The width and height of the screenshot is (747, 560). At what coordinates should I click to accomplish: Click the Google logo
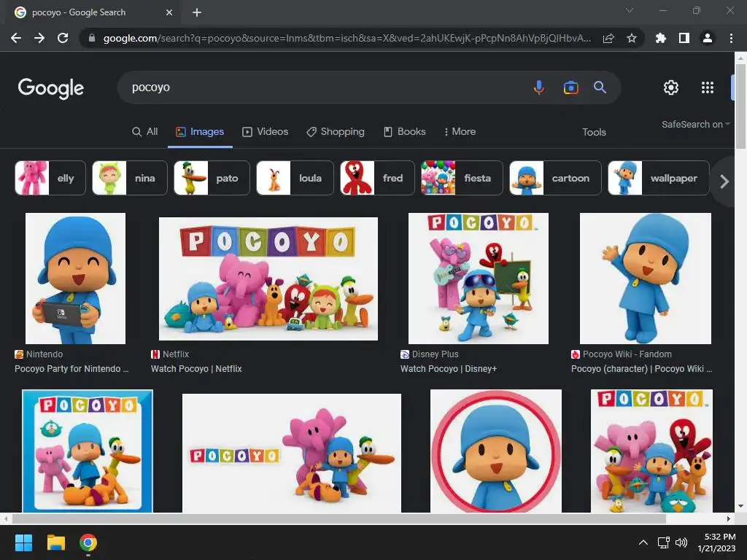point(51,88)
